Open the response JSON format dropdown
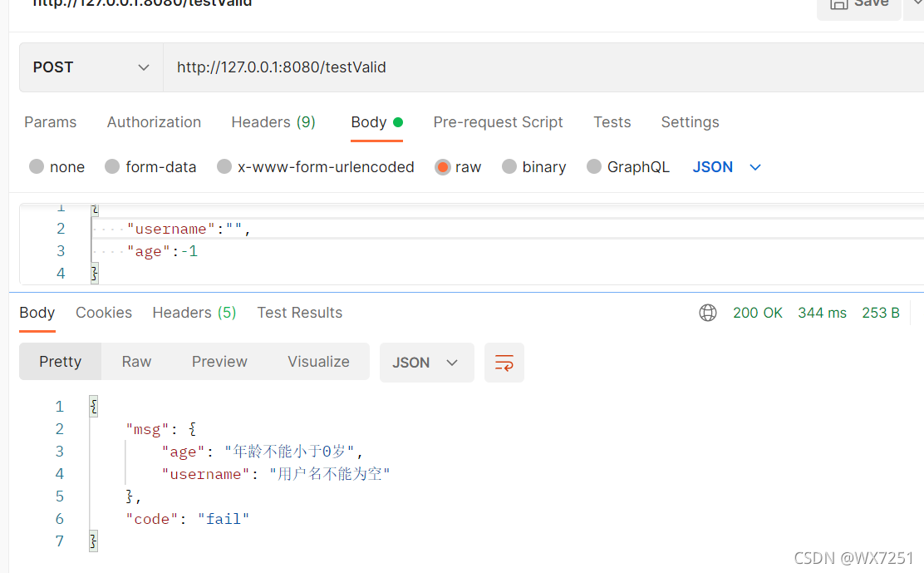Screen dimensions: 924x573 point(426,363)
